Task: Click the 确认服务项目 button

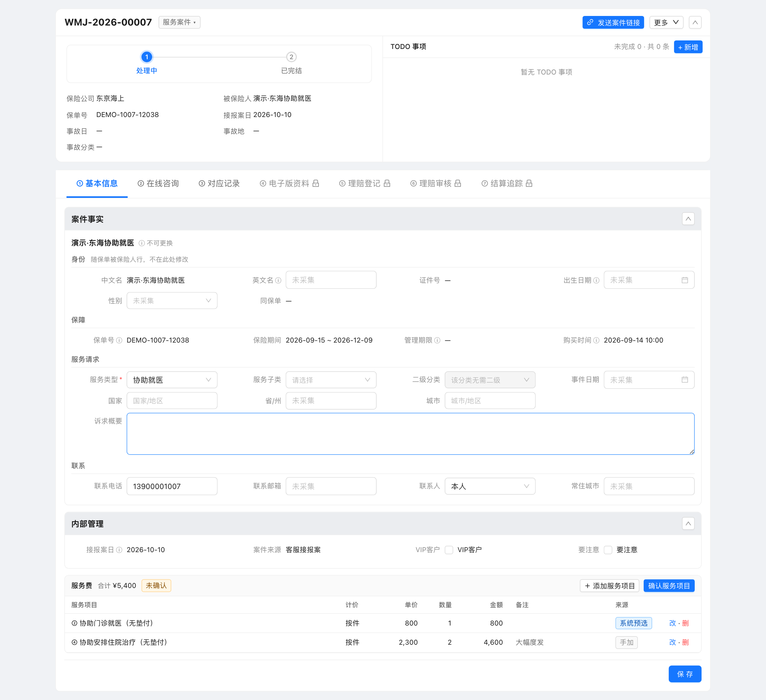Action: (x=669, y=586)
